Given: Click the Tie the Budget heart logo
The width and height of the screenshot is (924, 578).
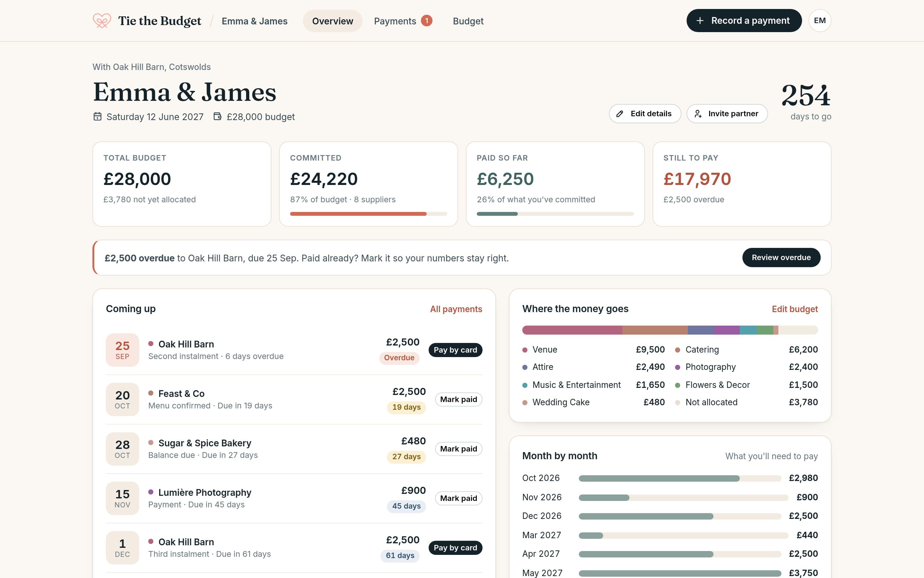Looking at the screenshot, I should 102,21.
